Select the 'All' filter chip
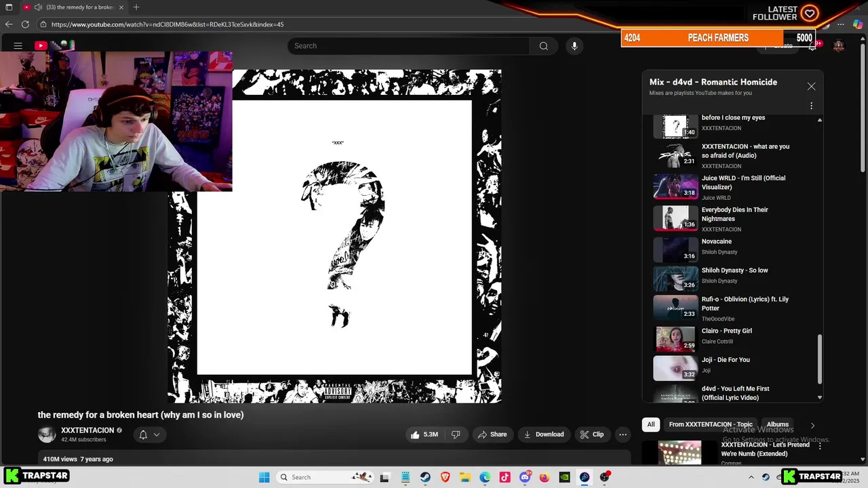This screenshot has height=488, width=868. (651, 424)
